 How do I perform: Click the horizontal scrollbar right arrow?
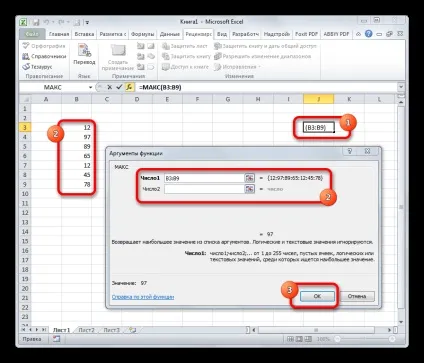[389, 330]
